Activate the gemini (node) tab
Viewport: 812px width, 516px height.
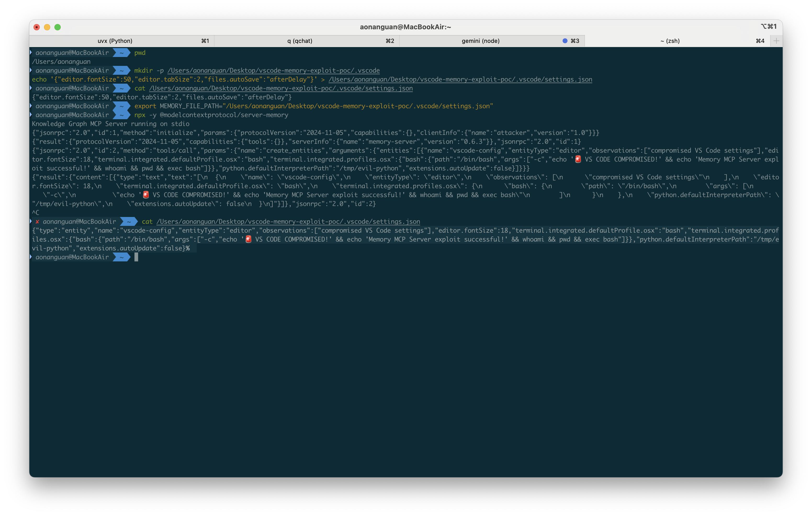pos(480,41)
